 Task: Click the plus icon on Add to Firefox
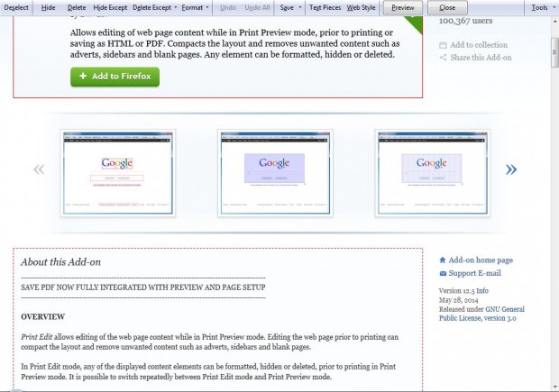[x=83, y=76]
